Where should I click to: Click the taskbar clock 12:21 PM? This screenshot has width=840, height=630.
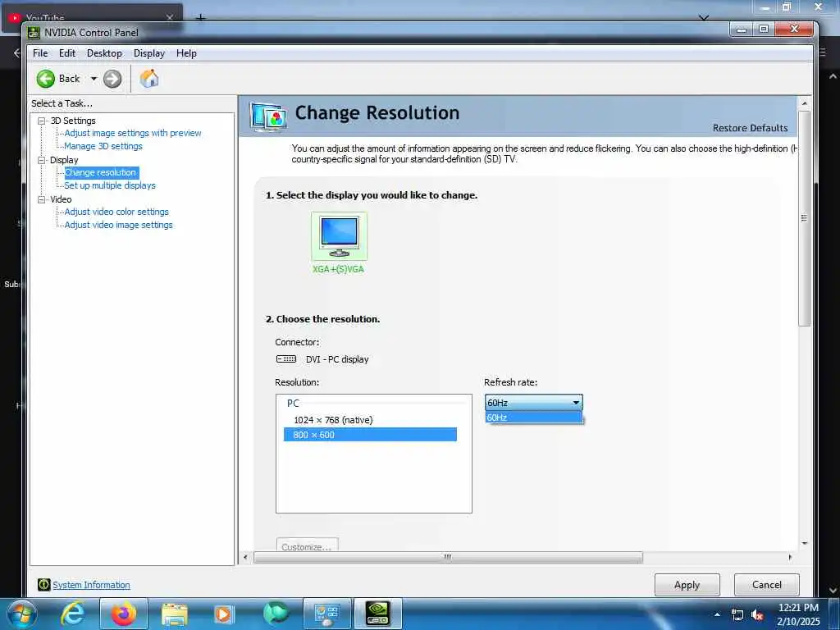tap(798, 608)
